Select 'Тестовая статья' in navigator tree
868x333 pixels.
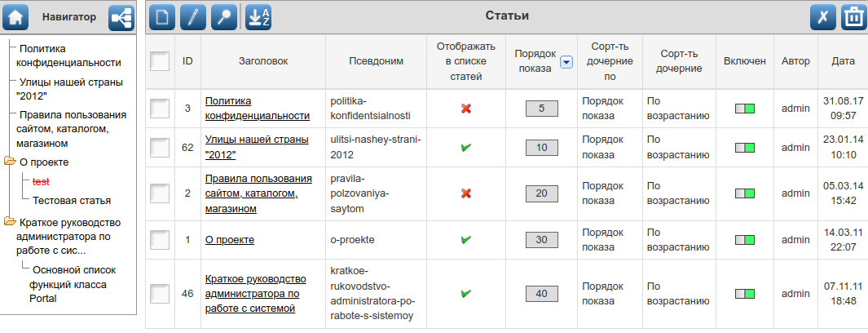click(72, 200)
